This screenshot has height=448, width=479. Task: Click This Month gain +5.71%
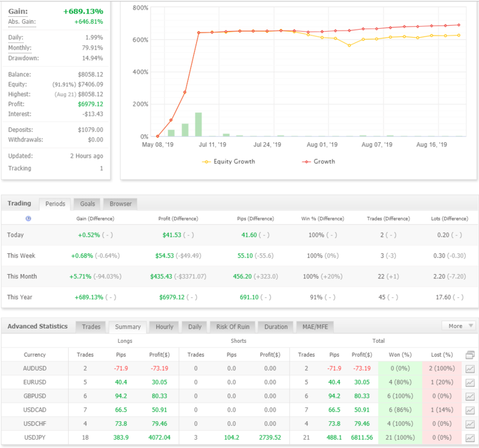pyautogui.click(x=81, y=277)
